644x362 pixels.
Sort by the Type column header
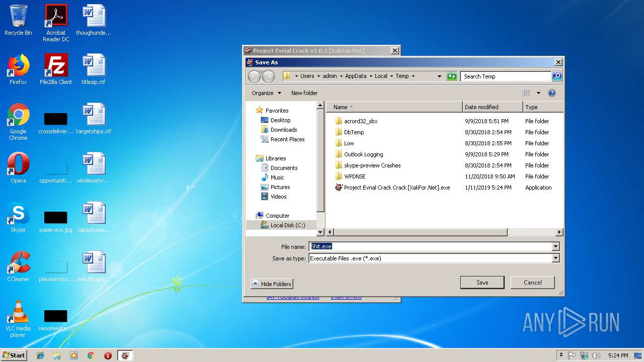click(x=543, y=107)
